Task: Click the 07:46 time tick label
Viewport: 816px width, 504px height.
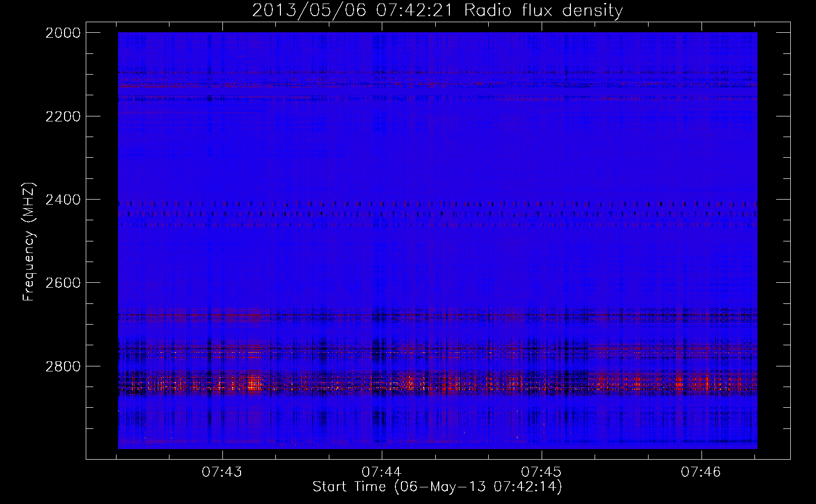Action: pyautogui.click(x=701, y=472)
